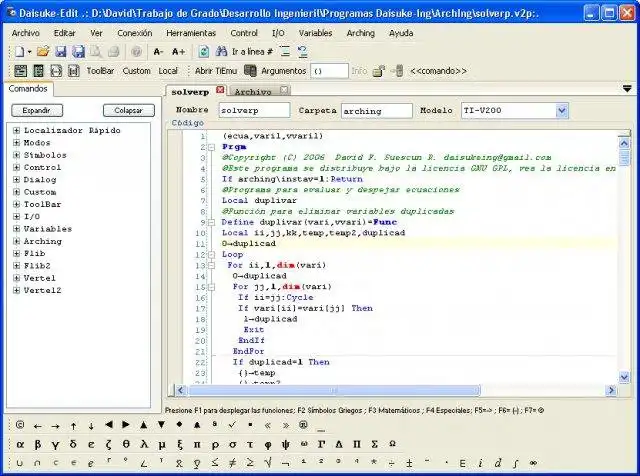This screenshot has height=476, width=640.
Task: Click the Save All floppy disks icon
Action: coord(78,51)
